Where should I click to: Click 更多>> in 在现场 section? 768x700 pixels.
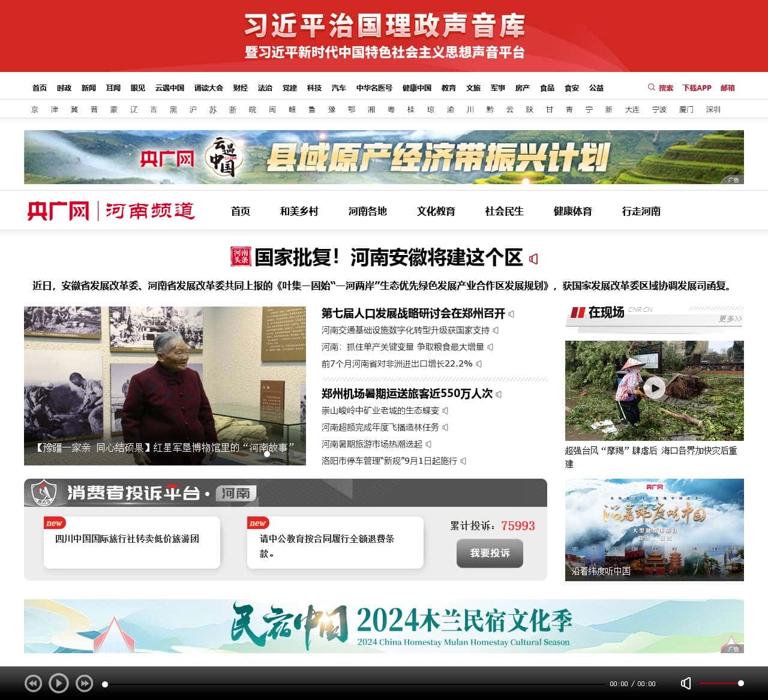coord(730,319)
